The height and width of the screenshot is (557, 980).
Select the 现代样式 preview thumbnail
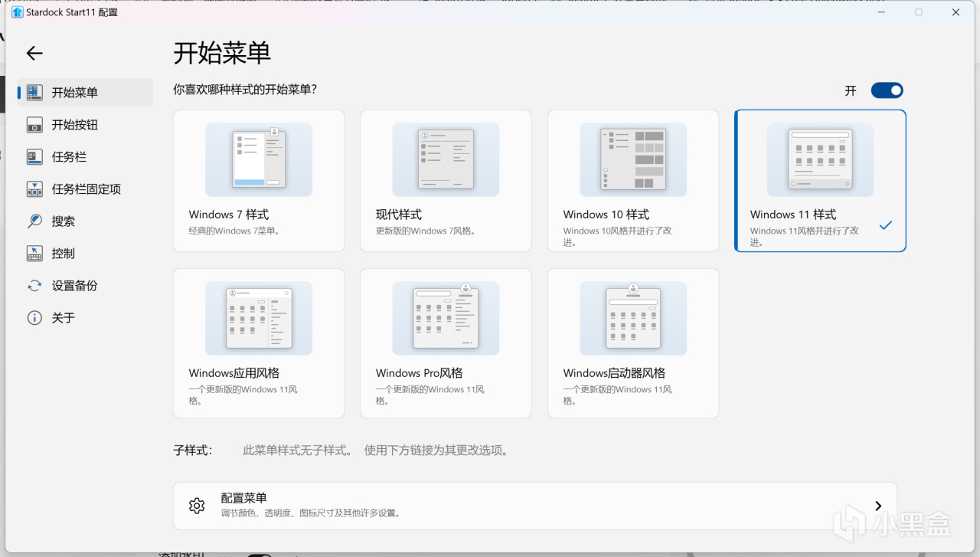446,159
